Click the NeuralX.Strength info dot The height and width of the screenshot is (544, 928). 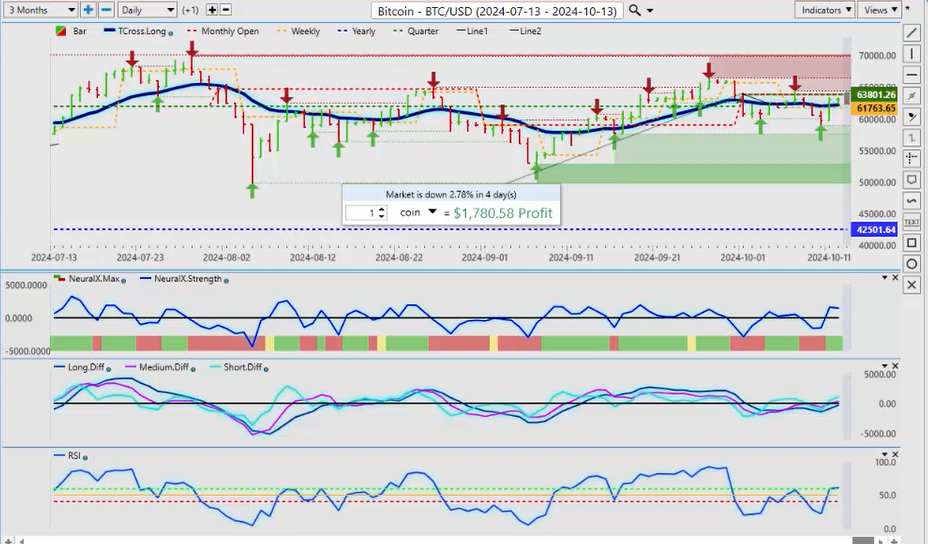pyautogui.click(x=226, y=281)
